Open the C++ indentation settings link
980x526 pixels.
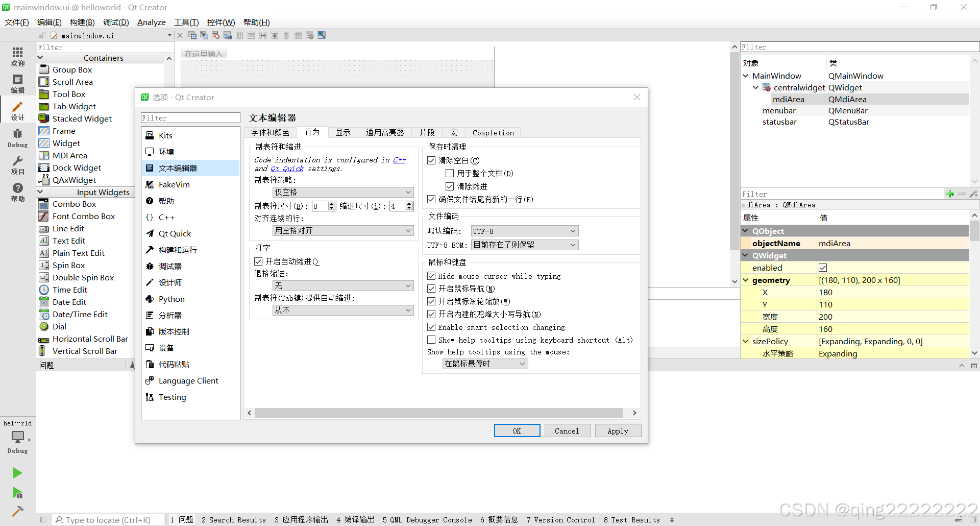pos(400,160)
